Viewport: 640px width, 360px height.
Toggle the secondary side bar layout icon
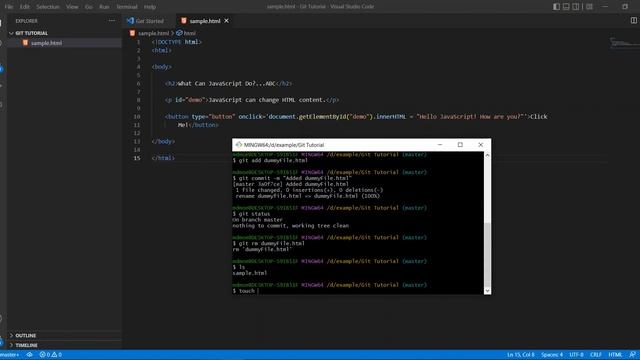click(x=576, y=7)
